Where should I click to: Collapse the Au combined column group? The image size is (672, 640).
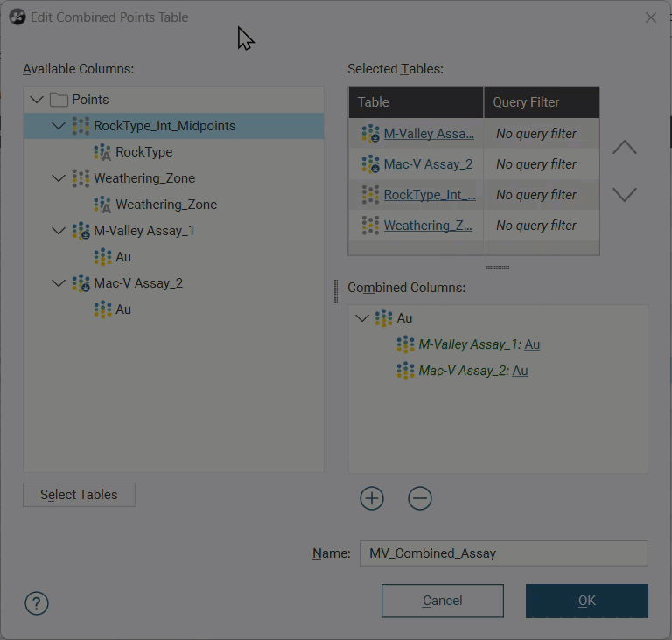click(x=362, y=318)
